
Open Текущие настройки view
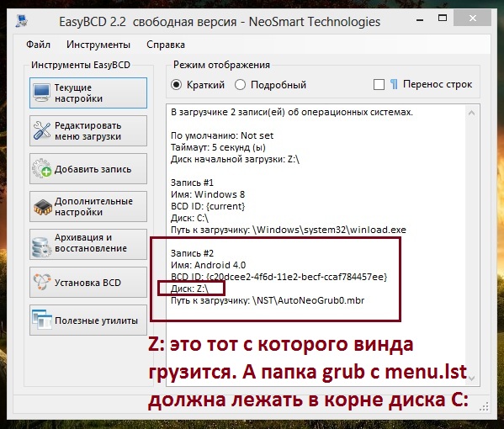pyautogui.click(x=88, y=93)
